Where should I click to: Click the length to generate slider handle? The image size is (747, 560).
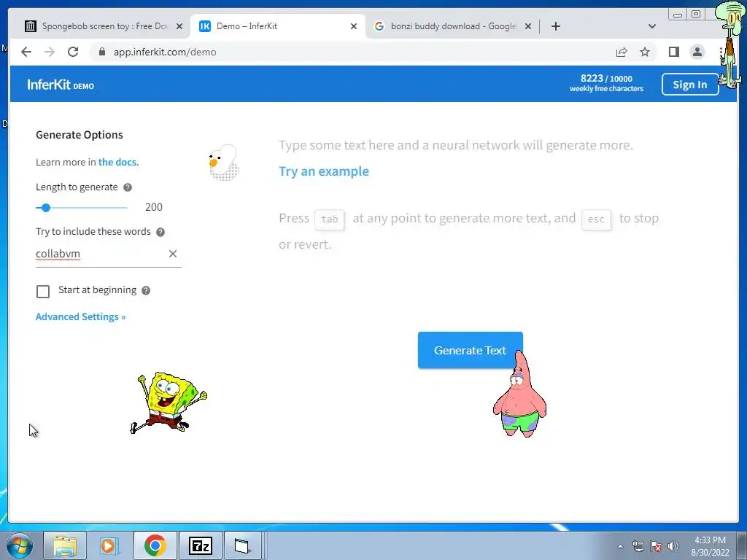(x=46, y=208)
